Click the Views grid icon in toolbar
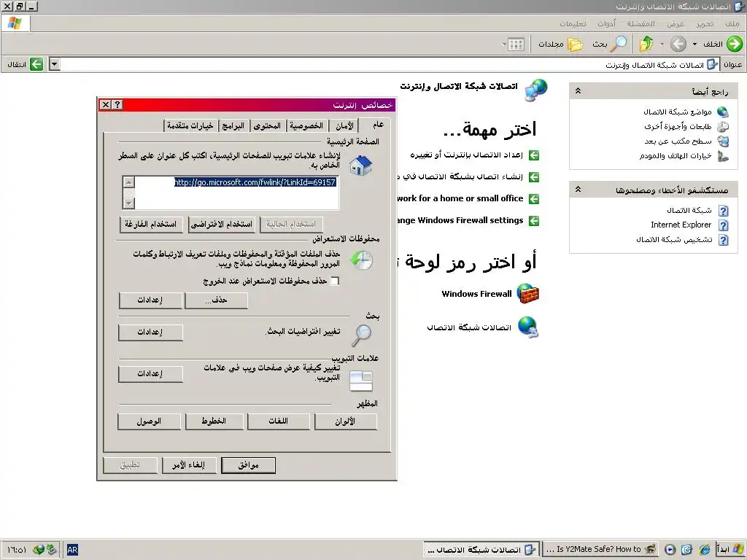The image size is (747, 560). click(516, 44)
